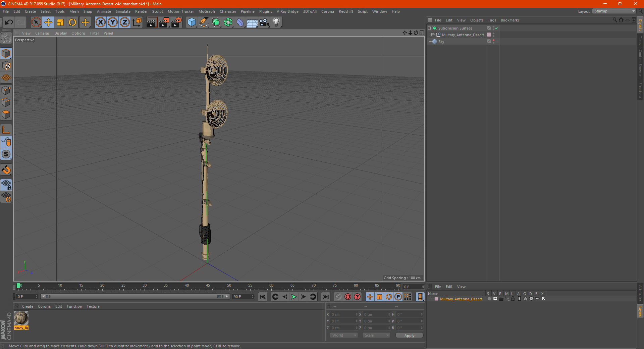This screenshot has height=349, width=644.
Task: Select the Sky object
Action: pyautogui.click(x=441, y=42)
